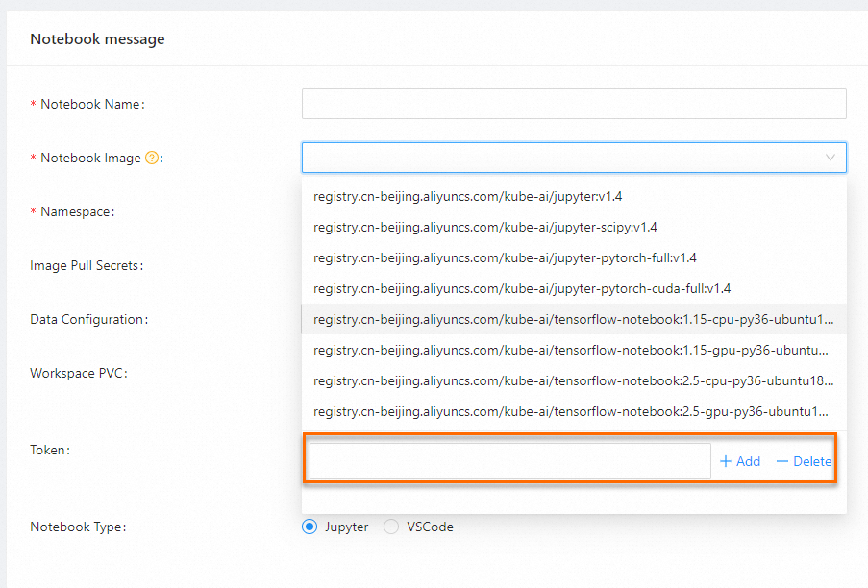Click the custom image text input box
The width and height of the screenshot is (868, 588).
pos(509,461)
